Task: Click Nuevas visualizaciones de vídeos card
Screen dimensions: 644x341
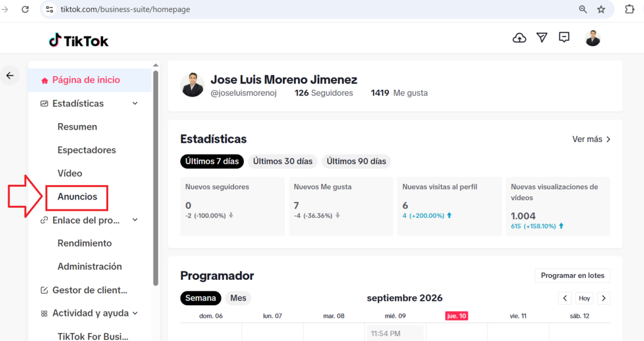Action: pos(558,206)
